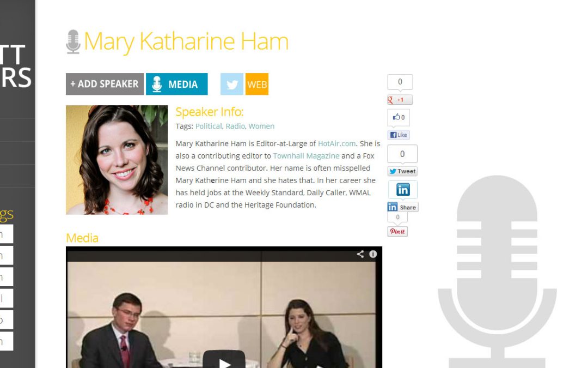Open the Townhall Magazine link
The image size is (588, 368).
[306, 156]
